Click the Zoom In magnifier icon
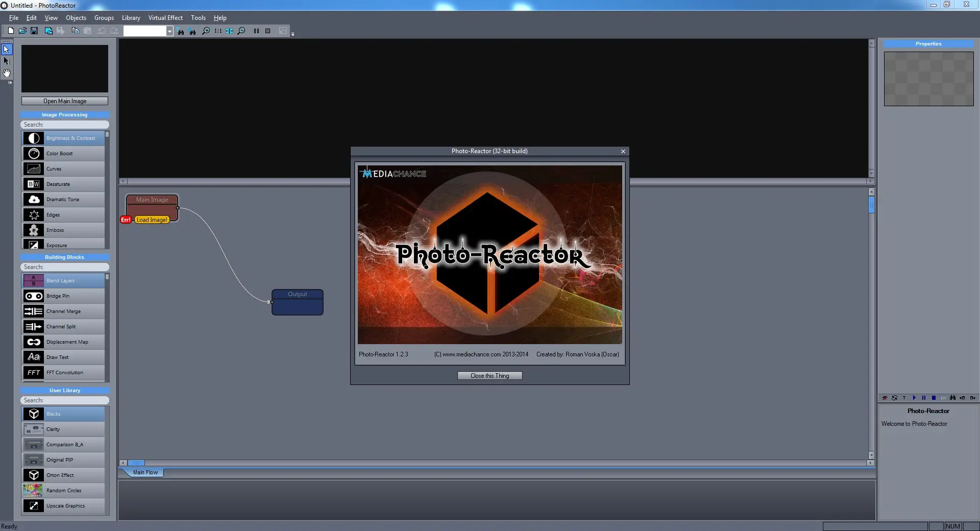 click(x=206, y=31)
